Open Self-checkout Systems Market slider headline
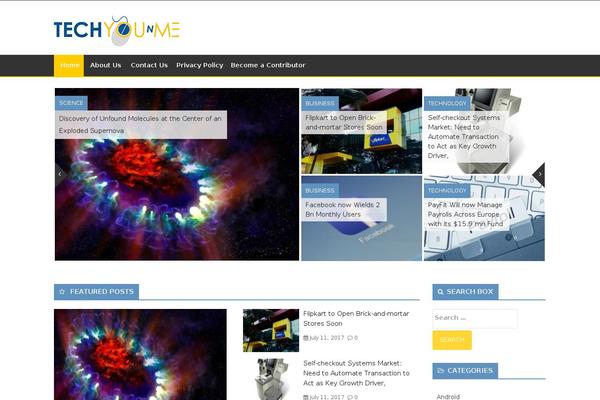This screenshot has height=400, width=600. [464, 137]
